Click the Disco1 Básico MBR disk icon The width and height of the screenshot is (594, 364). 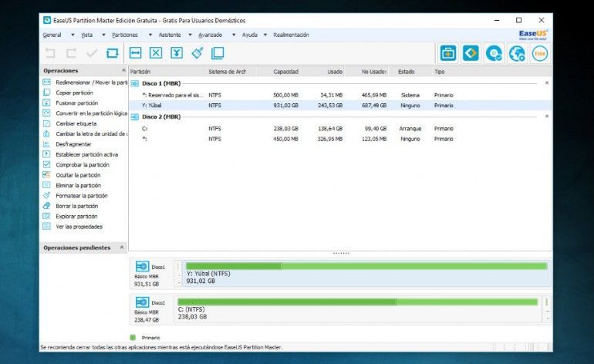[142, 266]
